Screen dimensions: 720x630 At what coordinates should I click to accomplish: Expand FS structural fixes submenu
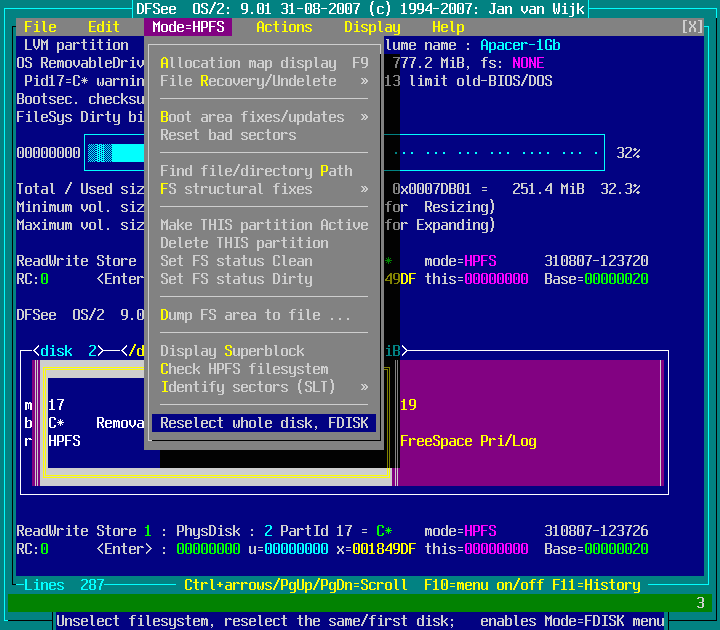(x=264, y=189)
